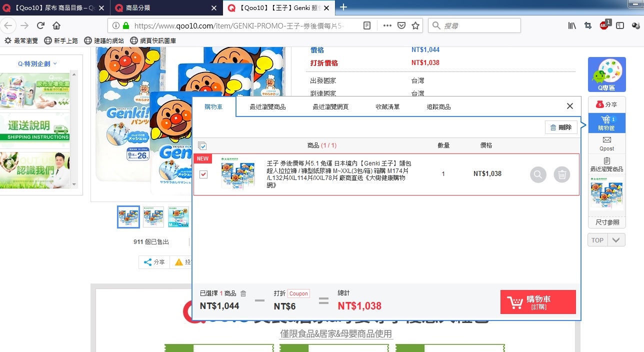Open the Q專區 mascot icon

point(606,74)
